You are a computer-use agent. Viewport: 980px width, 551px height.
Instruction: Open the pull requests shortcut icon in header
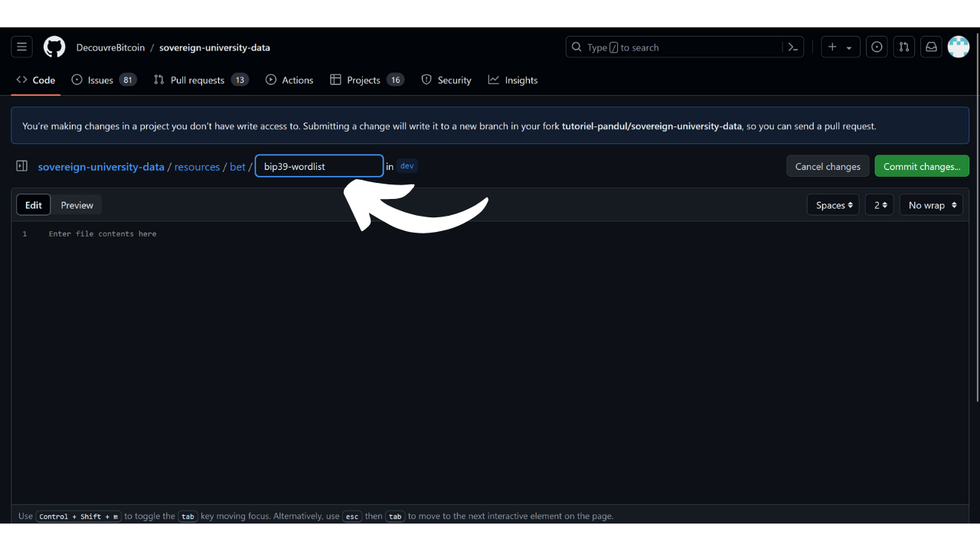click(904, 47)
